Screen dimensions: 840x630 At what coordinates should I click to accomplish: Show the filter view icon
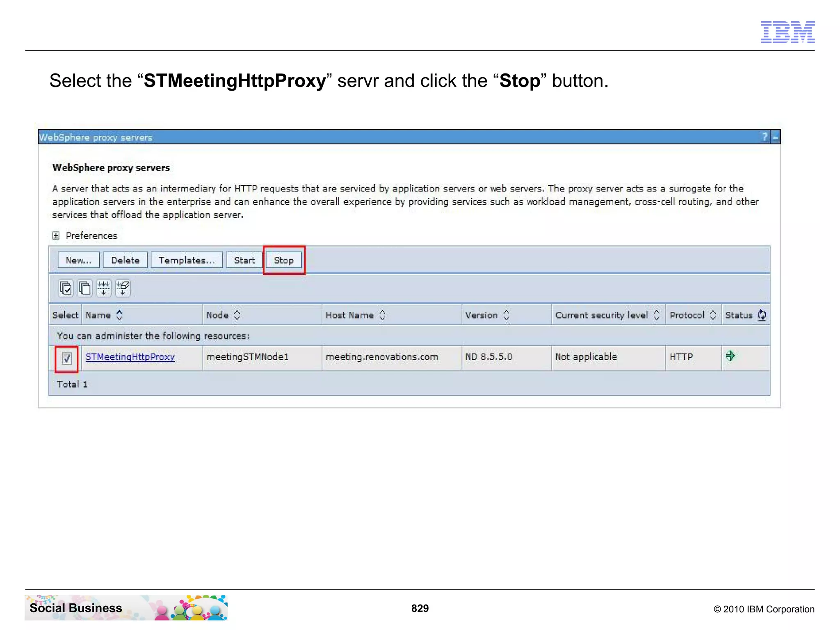104,288
